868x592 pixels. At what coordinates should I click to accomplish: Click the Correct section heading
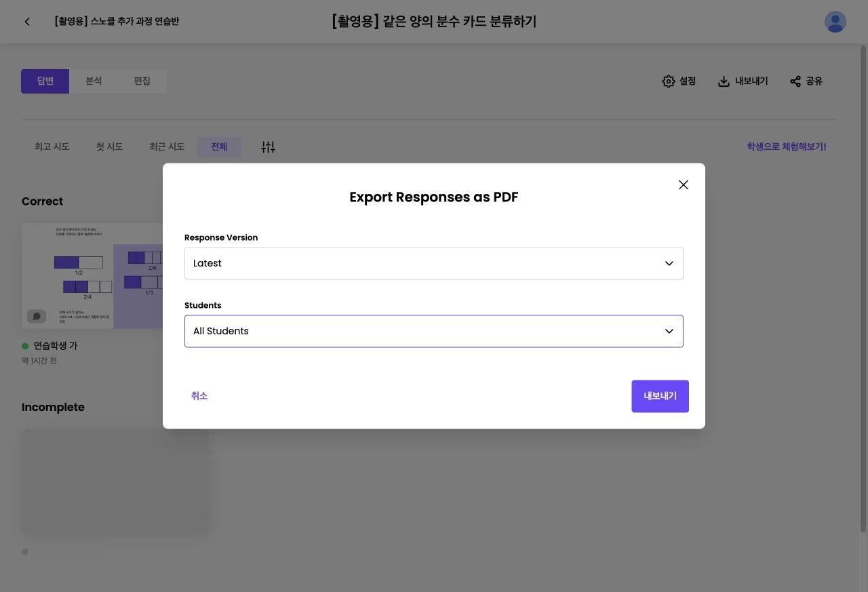tap(42, 201)
